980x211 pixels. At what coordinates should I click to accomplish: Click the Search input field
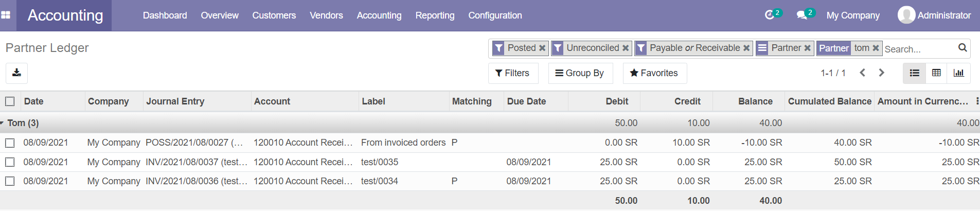coord(918,49)
